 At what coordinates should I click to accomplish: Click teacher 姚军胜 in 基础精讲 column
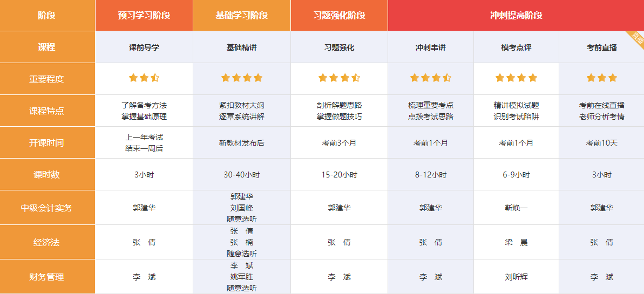coord(241,277)
